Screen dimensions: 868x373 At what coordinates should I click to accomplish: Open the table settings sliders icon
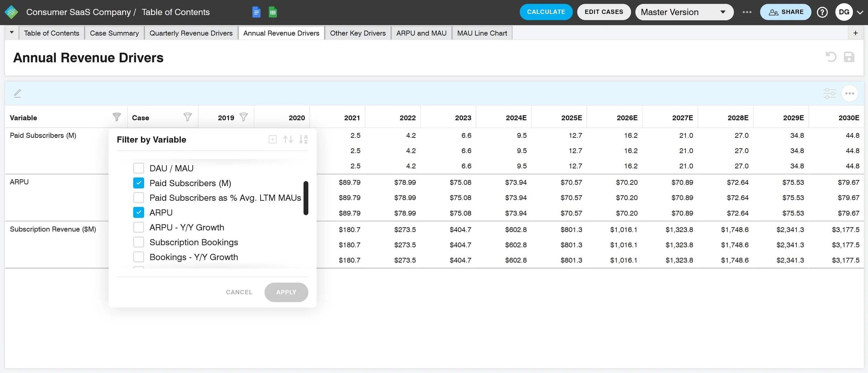pyautogui.click(x=830, y=93)
